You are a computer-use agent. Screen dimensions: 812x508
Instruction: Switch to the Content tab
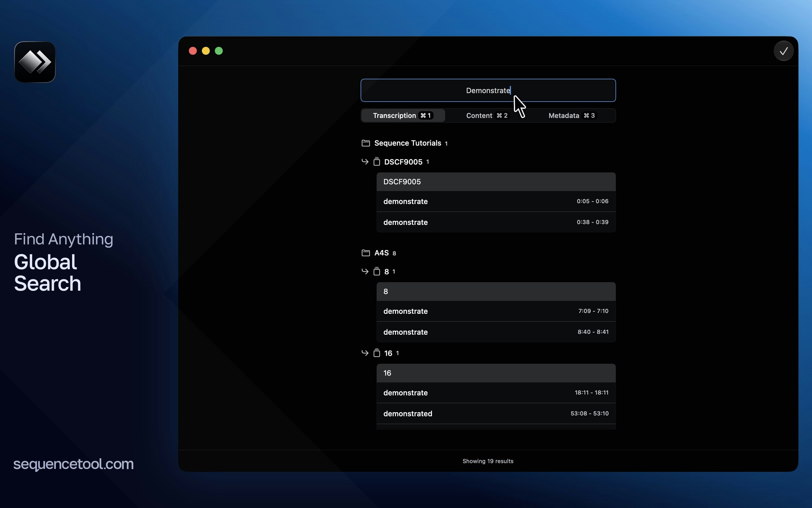click(x=488, y=116)
